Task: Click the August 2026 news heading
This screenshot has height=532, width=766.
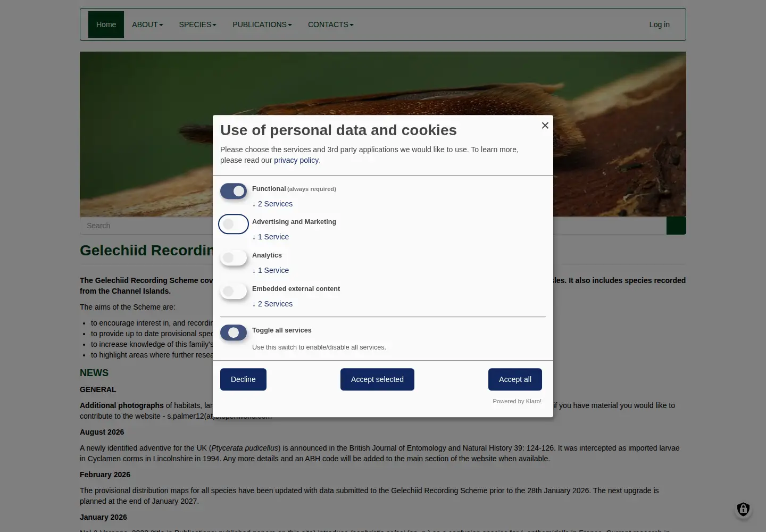Action: pyautogui.click(x=102, y=432)
